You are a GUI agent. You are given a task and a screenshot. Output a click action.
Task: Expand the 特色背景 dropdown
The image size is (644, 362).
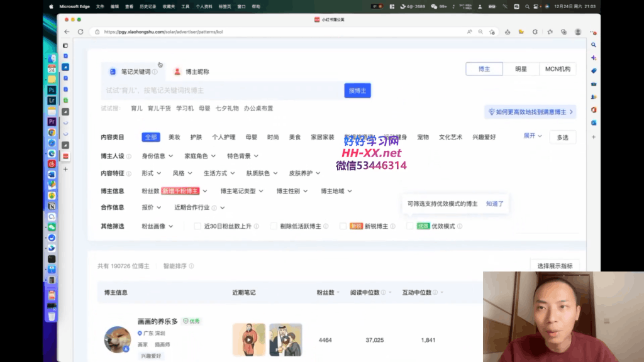(x=243, y=156)
